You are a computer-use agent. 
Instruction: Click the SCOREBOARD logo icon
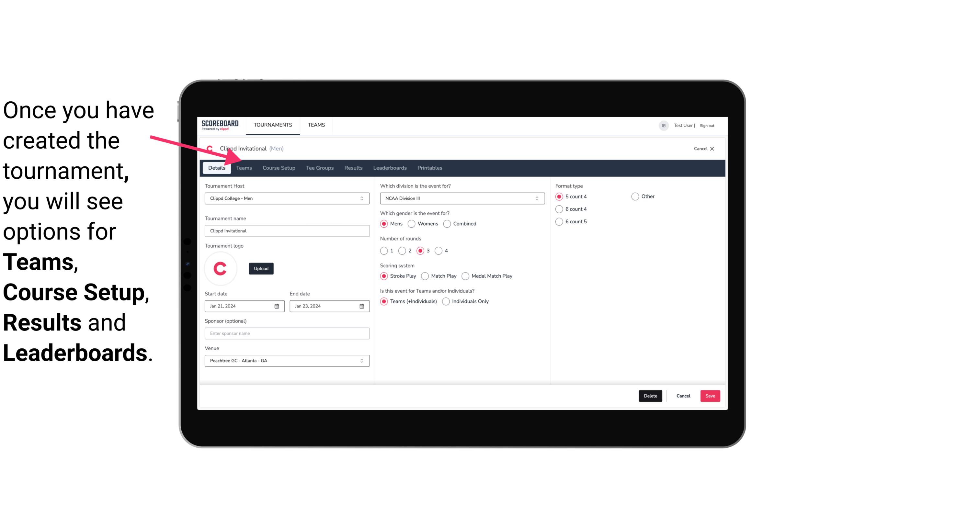[219, 125]
